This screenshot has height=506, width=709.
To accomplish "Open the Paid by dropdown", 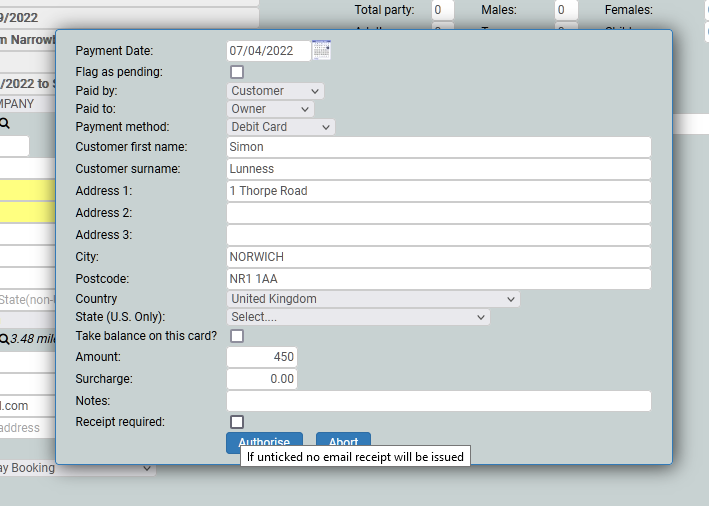I will (x=275, y=91).
